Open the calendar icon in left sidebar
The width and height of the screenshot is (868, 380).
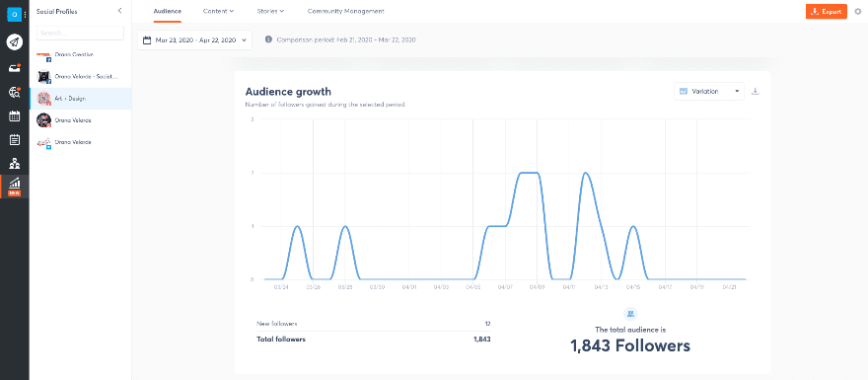pyautogui.click(x=15, y=116)
